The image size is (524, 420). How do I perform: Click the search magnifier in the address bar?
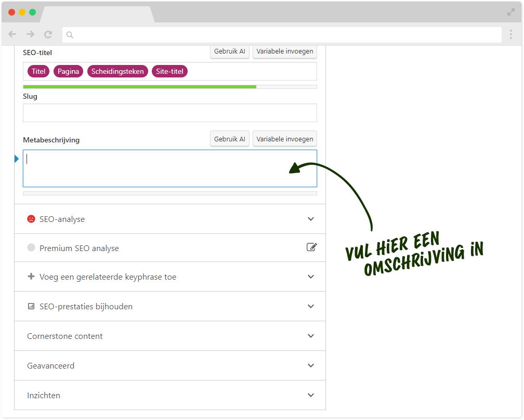pos(70,35)
